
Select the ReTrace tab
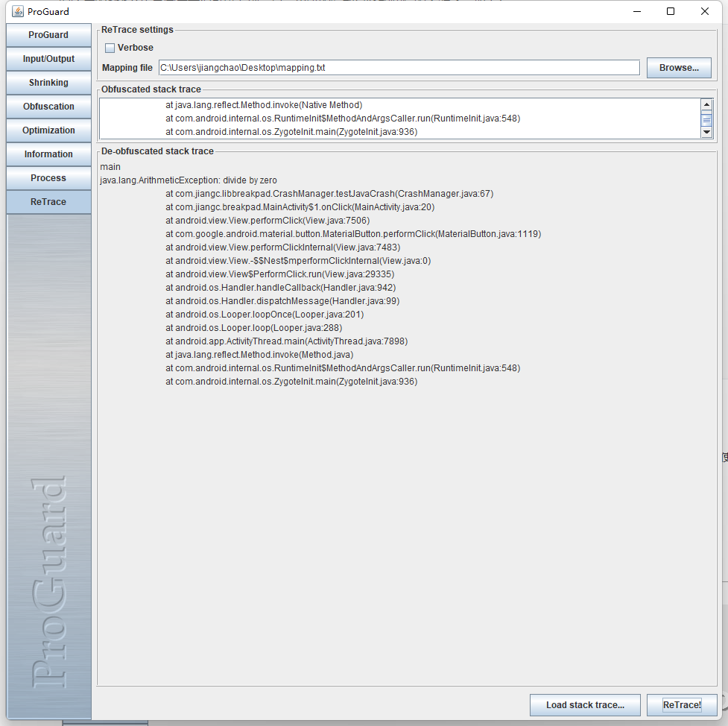(48, 201)
